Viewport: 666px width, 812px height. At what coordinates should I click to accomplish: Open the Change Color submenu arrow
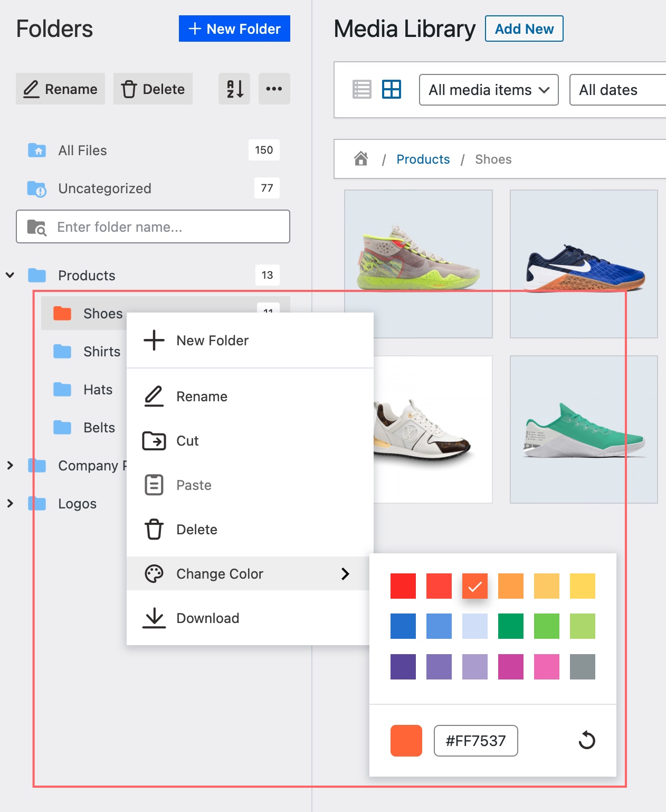click(x=345, y=574)
